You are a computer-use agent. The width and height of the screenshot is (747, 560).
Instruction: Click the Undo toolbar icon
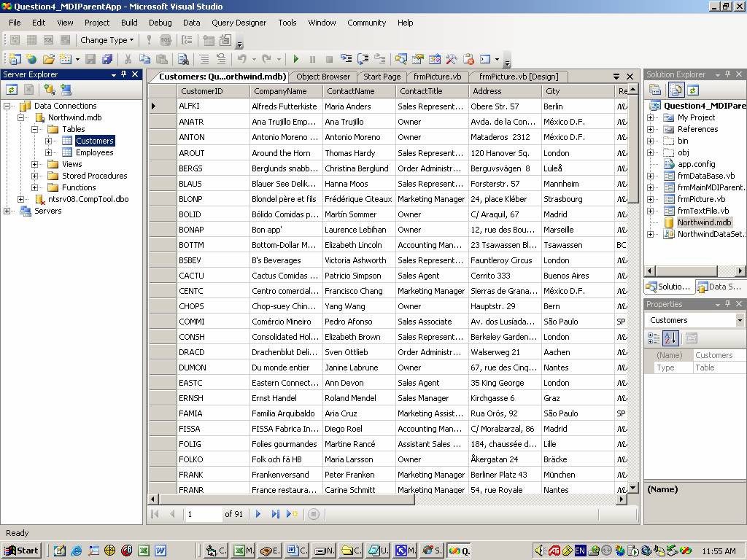point(241,59)
